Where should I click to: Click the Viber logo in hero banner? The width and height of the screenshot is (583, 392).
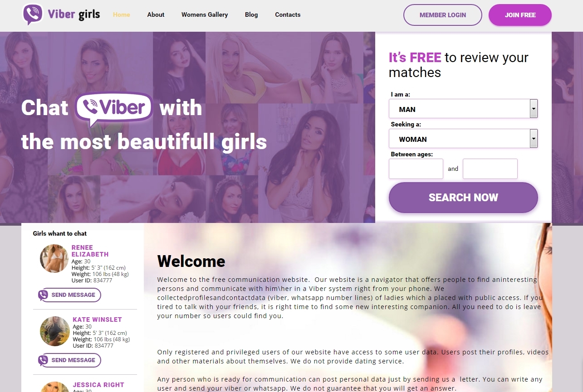[114, 109]
